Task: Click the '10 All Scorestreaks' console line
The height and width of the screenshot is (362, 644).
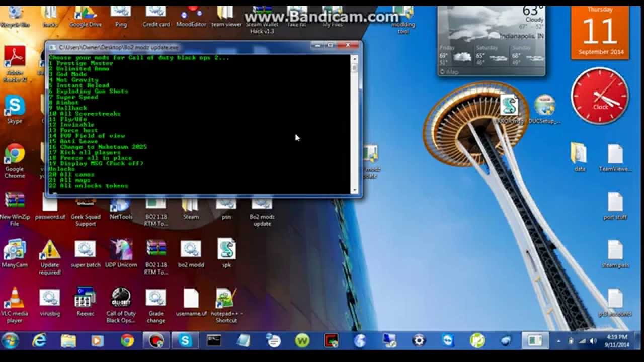Action: point(85,113)
